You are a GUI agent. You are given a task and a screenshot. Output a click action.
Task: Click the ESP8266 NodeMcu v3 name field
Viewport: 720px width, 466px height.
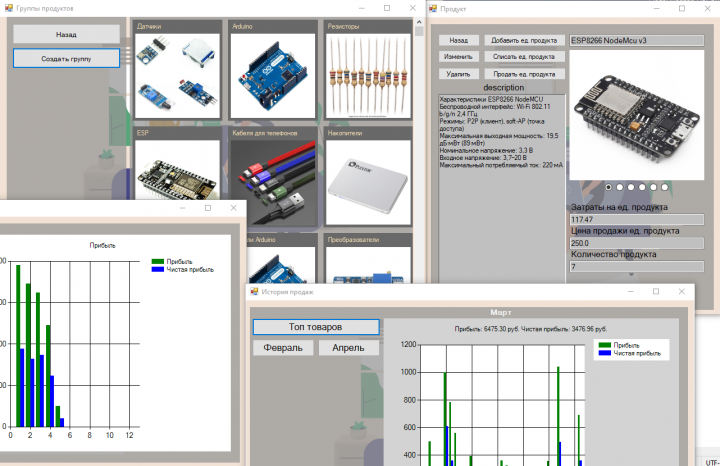(636, 40)
